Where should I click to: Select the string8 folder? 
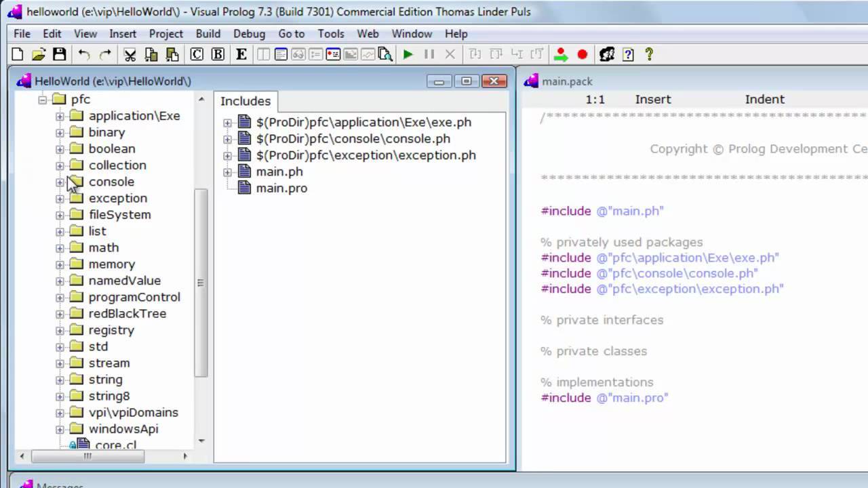click(108, 396)
